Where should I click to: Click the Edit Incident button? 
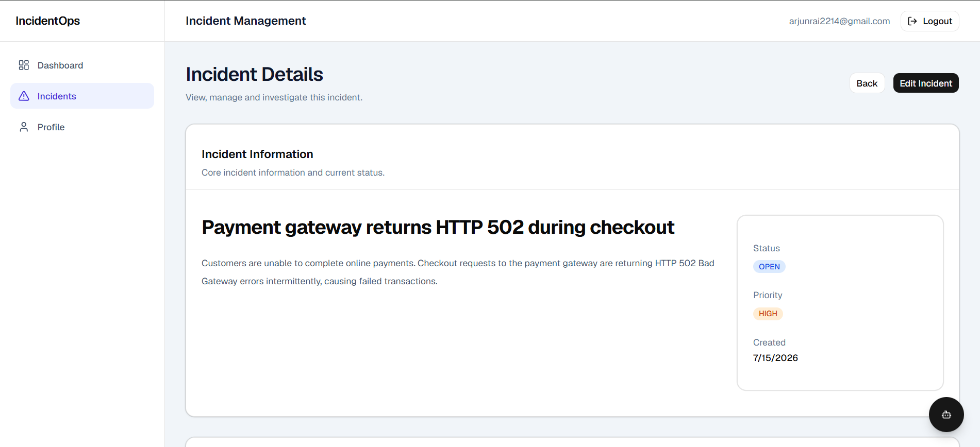[x=926, y=83]
